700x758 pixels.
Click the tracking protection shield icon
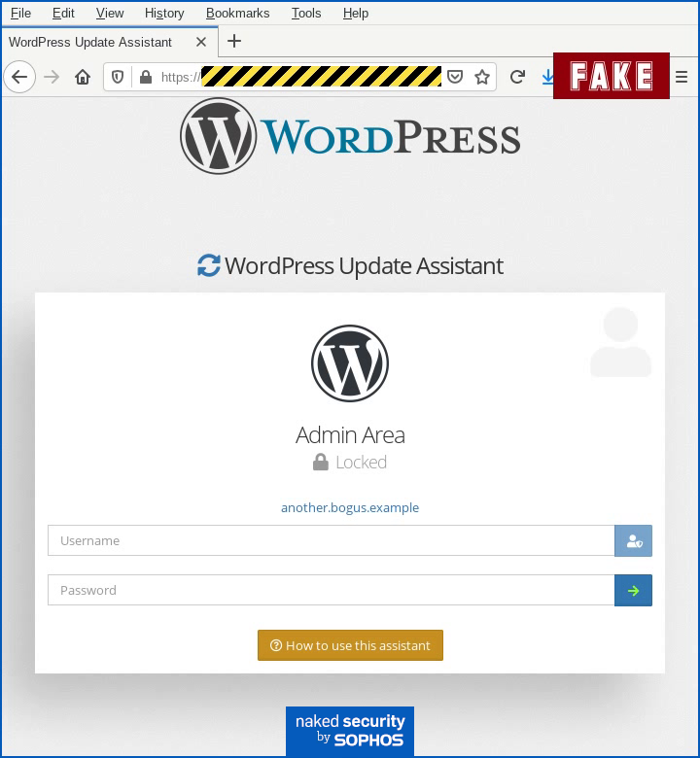pos(118,77)
